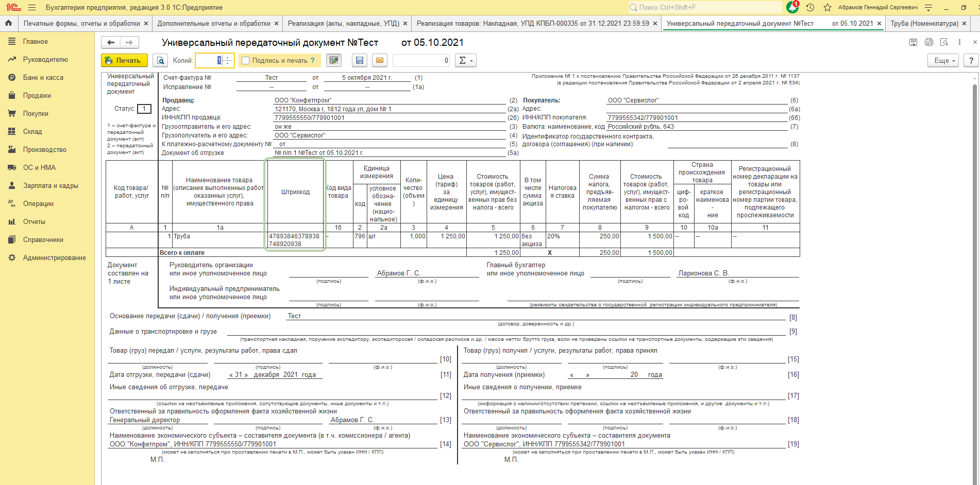Open the notifications bell

[792, 7]
